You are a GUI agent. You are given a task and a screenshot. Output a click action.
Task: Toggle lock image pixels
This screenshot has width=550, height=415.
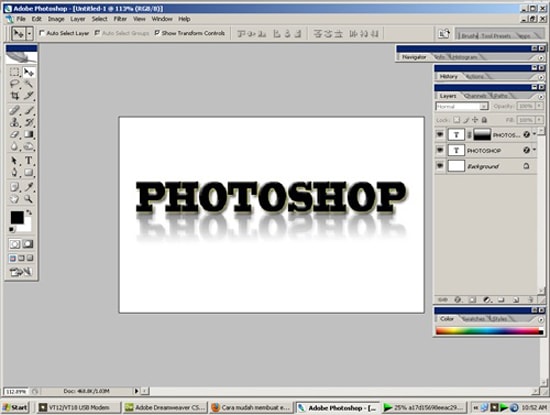coord(466,120)
